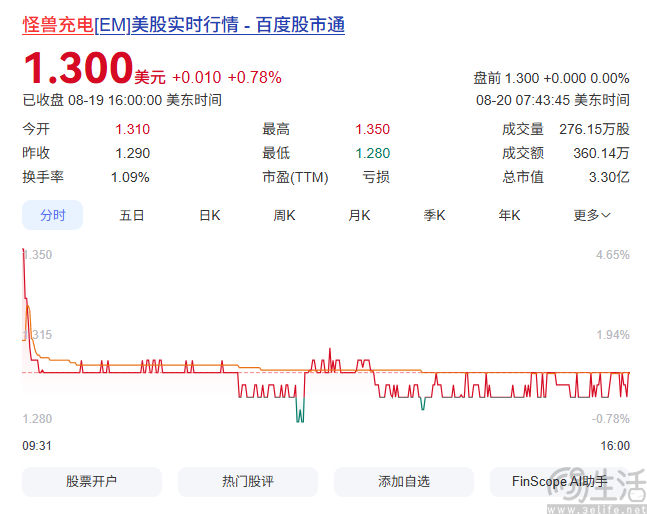Select the 分时 chart tab
This screenshot has width=647, height=514.
click(x=52, y=215)
